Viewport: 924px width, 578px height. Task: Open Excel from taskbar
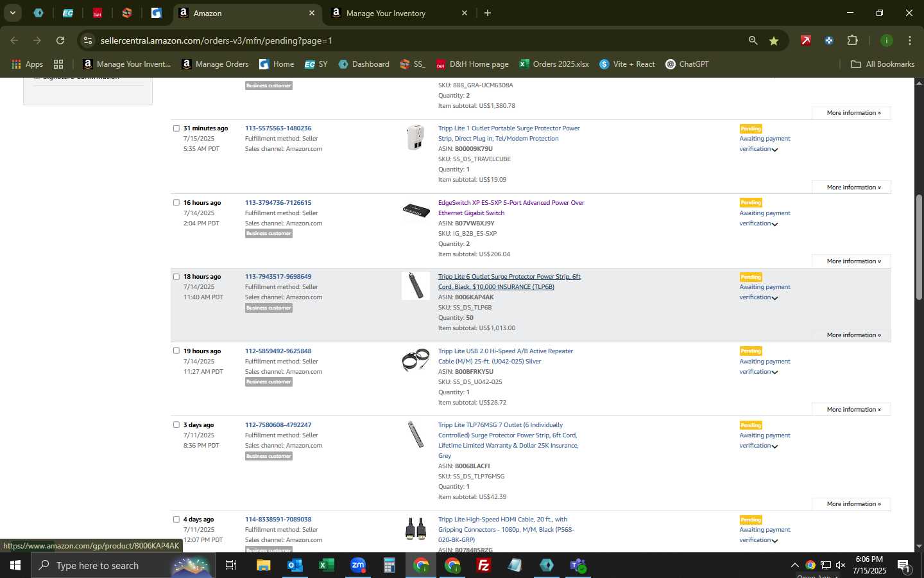click(x=326, y=565)
